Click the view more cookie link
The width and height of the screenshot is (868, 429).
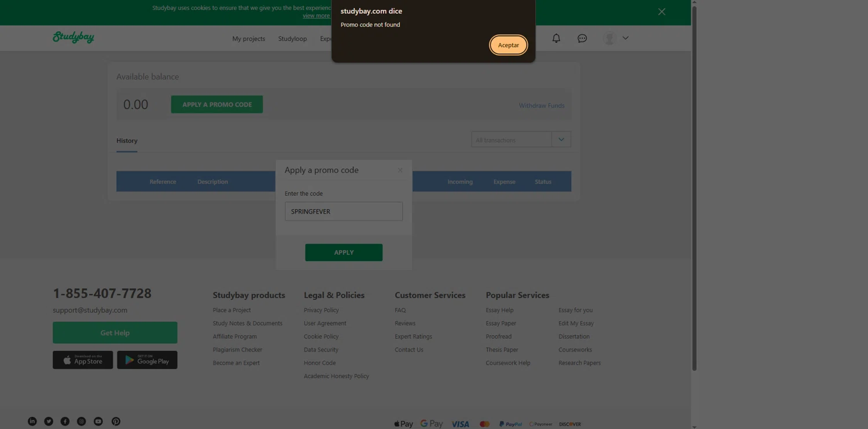tap(316, 16)
